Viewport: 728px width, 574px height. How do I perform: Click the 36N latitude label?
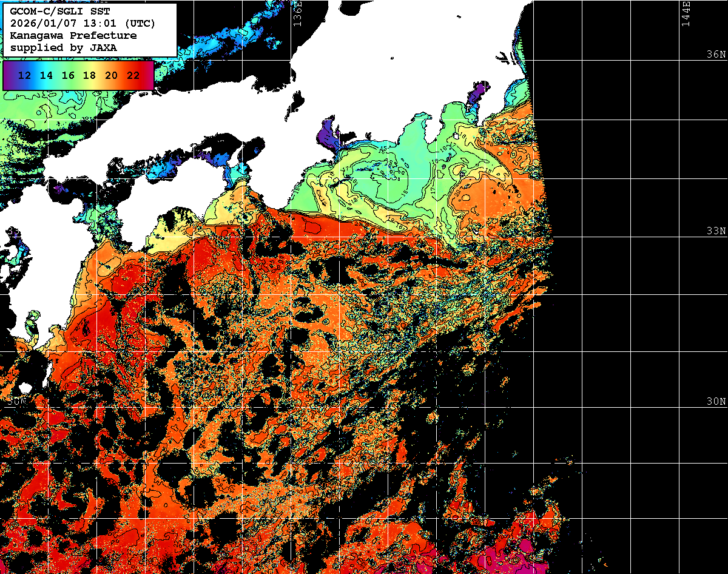point(715,55)
